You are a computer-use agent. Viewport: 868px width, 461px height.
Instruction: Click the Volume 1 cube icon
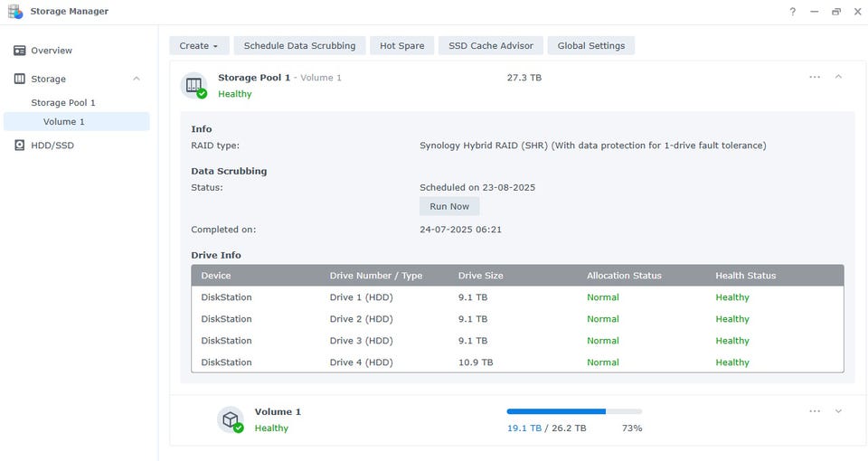click(x=231, y=419)
